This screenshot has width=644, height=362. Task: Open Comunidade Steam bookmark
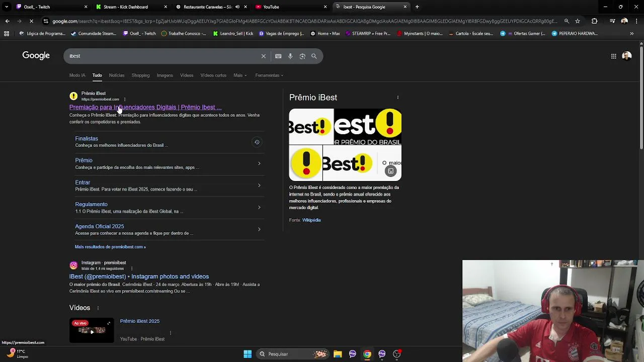[x=94, y=34]
